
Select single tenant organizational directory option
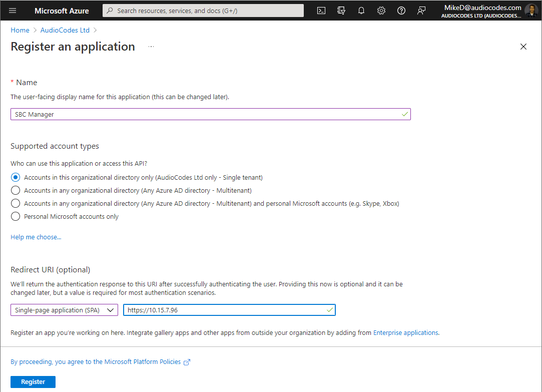pyautogui.click(x=16, y=177)
